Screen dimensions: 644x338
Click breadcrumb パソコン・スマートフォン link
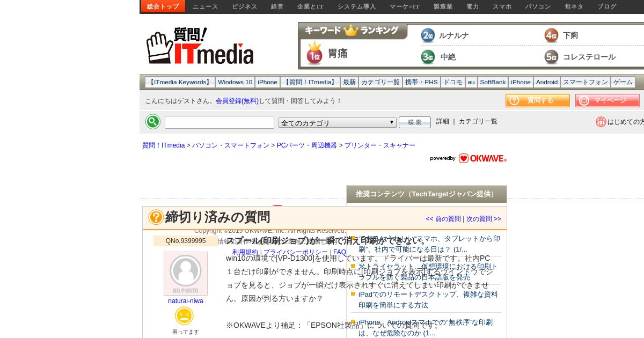[x=231, y=145]
